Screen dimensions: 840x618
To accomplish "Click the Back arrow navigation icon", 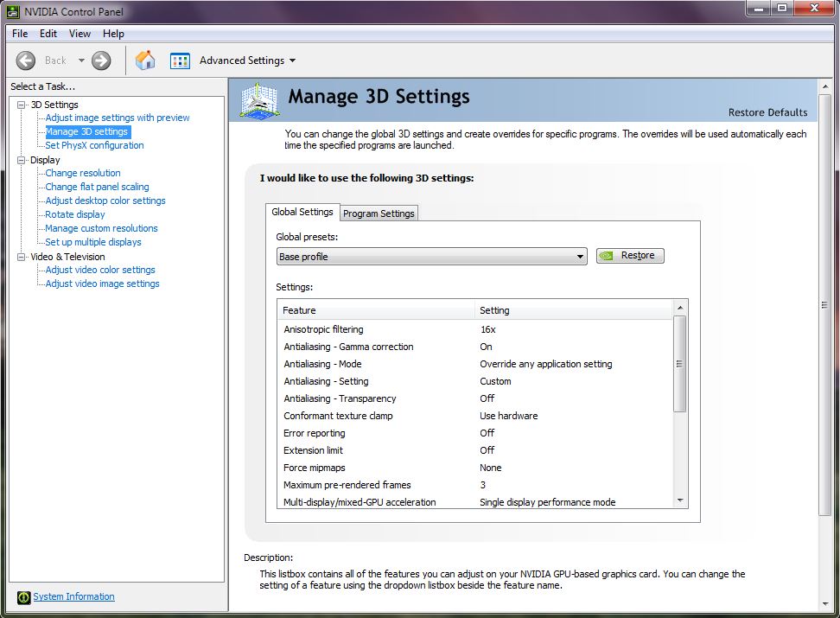I will [26, 61].
